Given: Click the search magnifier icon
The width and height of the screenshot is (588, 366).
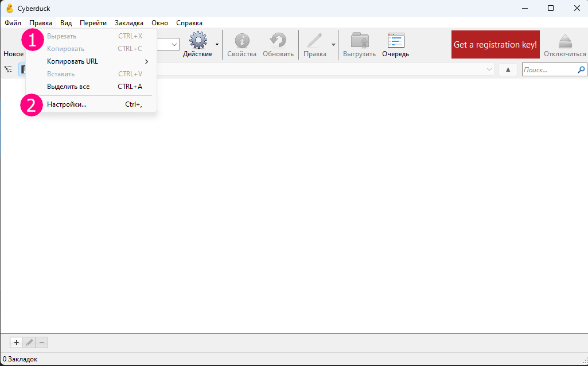Looking at the screenshot, I should click(x=581, y=69).
